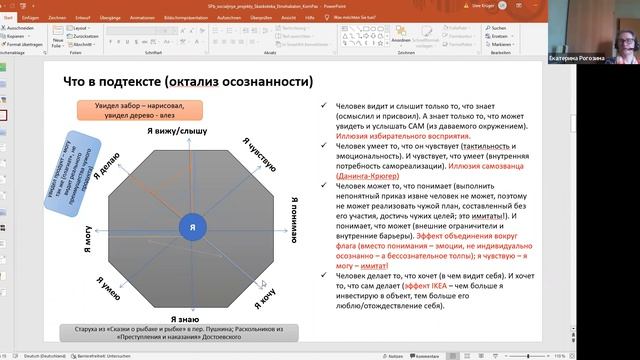Viewport: 640px width, 360px height.
Task: Click the zoom in plus button
Action: pyautogui.click(x=548, y=356)
